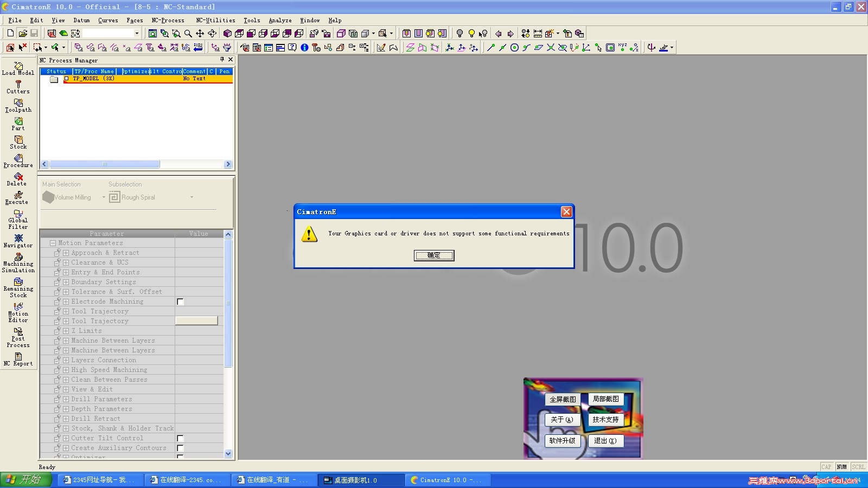Close the CimatronE warning dialog
The height and width of the screenshot is (488, 868).
click(566, 211)
